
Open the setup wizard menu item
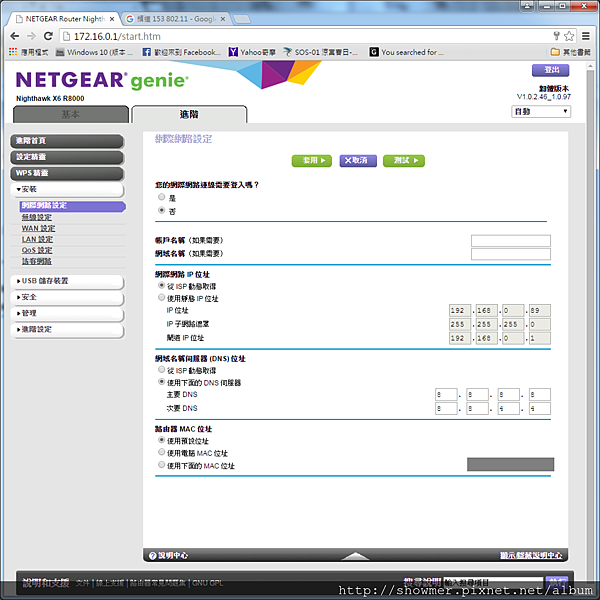point(67,157)
